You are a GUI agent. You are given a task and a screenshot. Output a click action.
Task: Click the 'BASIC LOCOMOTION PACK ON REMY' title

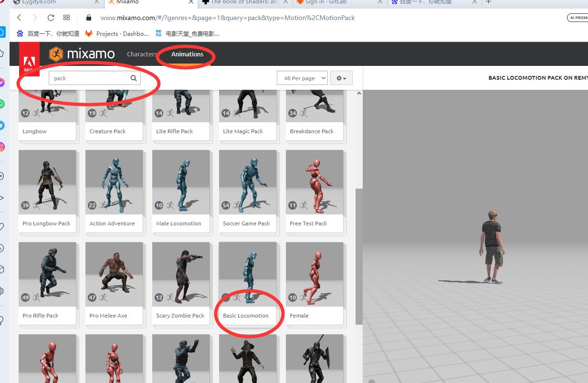538,78
